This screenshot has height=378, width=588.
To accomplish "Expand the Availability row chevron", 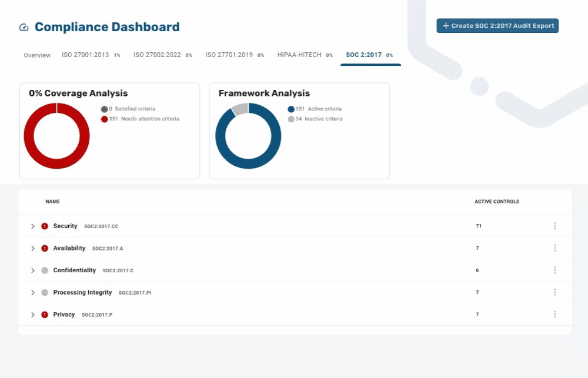I will (x=32, y=248).
